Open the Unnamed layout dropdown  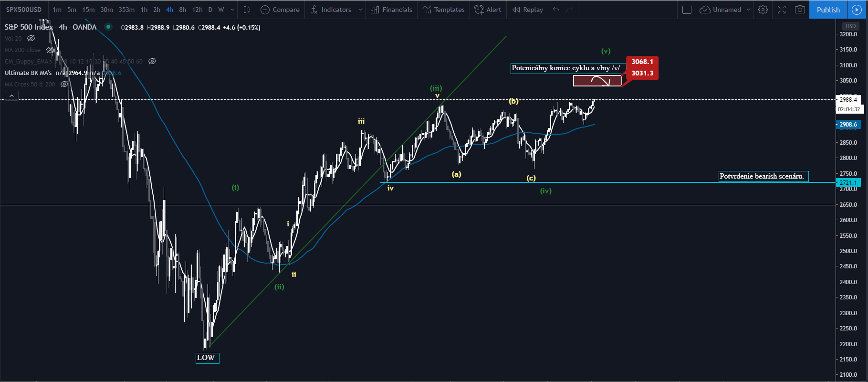(x=748, y=10)
